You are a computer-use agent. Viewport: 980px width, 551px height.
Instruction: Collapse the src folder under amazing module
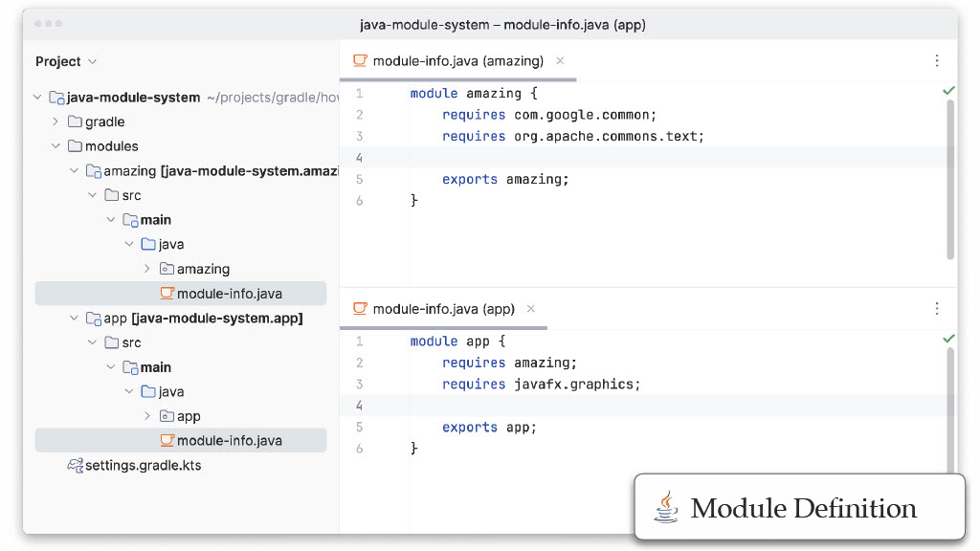pyautogui.click(x=93, y=195)
